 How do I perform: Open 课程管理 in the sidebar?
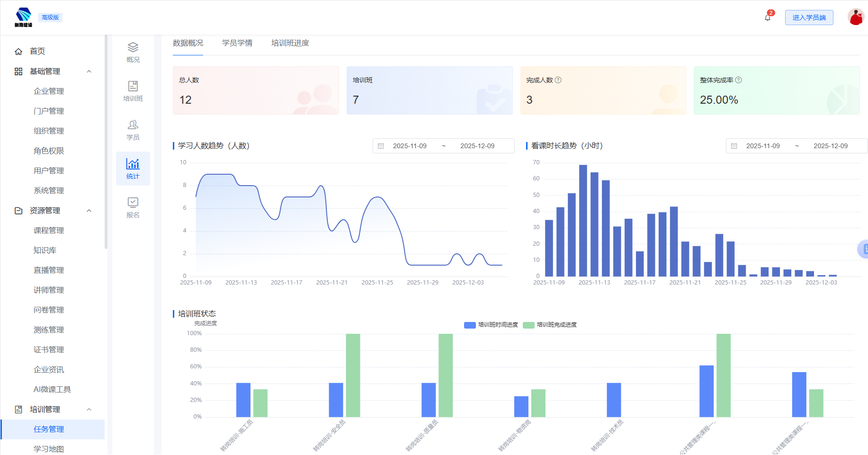[x=49, y=231]
